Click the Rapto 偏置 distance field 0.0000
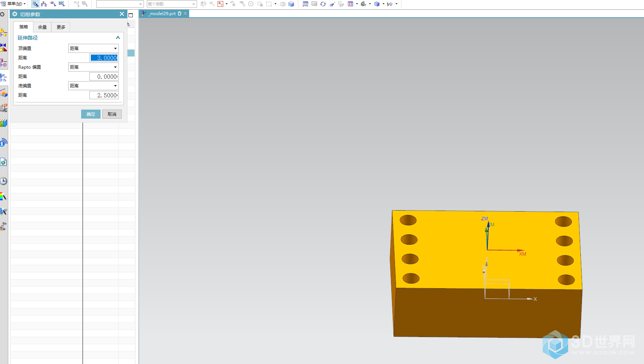Image resolution: width=644 pixels, height=364 pixels. [104, 76]
